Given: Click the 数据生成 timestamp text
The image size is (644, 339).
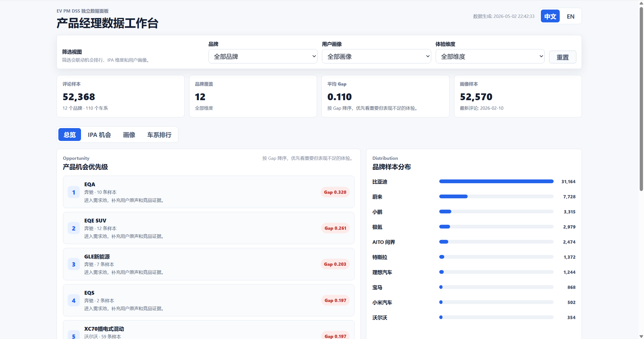Looking at the screenshot, I should [x=504, y=16].
